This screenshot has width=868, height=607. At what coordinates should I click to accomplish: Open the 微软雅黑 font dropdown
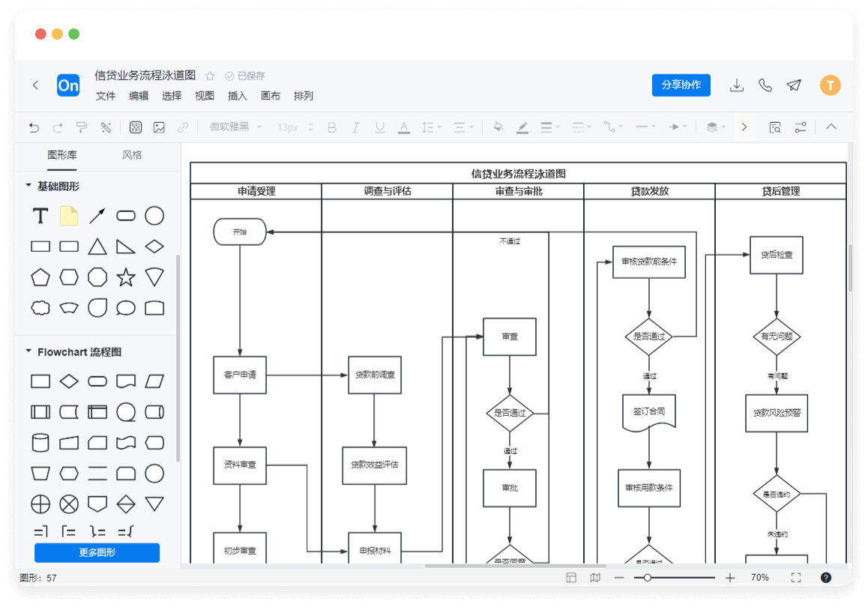[235, 127]
